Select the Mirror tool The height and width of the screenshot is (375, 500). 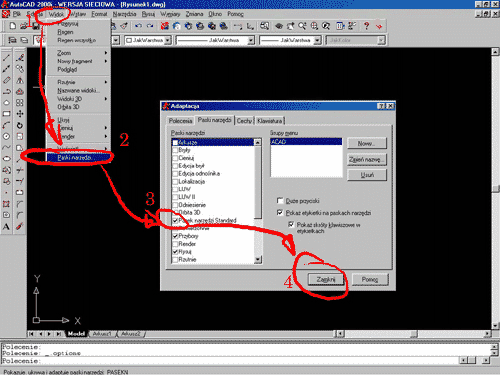tap(20, 80)
